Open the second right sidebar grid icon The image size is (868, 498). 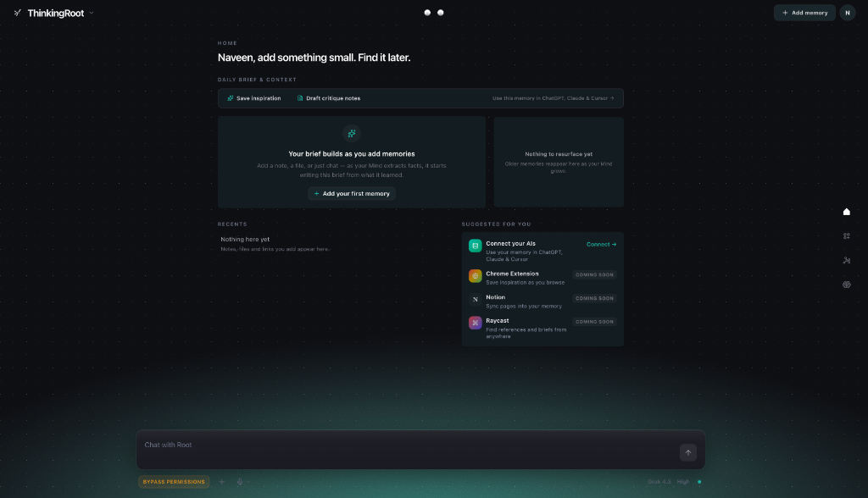847,236
